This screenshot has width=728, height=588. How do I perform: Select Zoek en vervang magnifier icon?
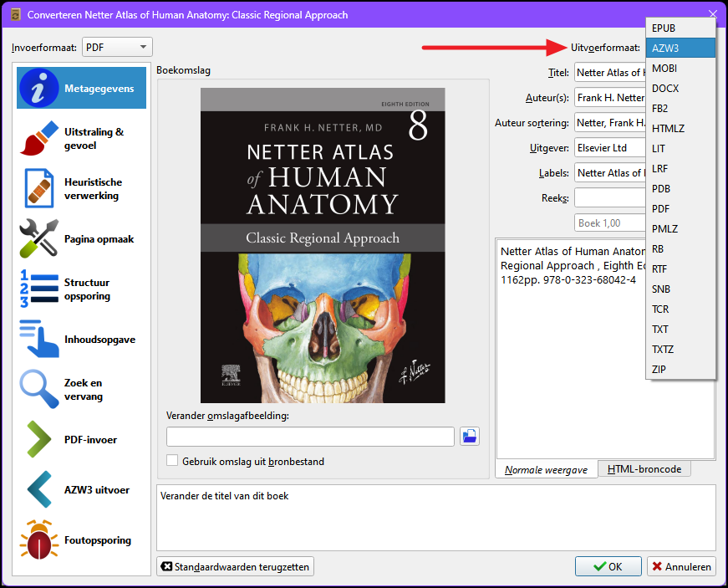tap(39, 389)
